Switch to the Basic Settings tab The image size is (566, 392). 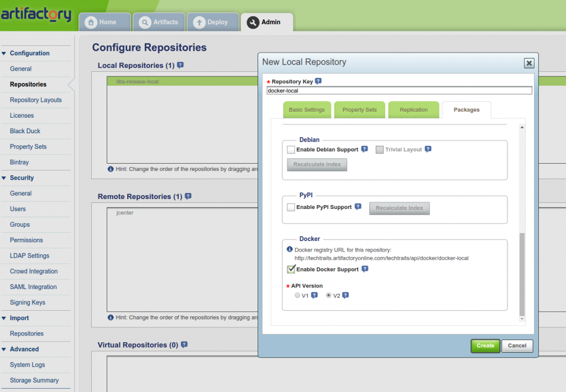pyautogui.click(x=307, y=110)
